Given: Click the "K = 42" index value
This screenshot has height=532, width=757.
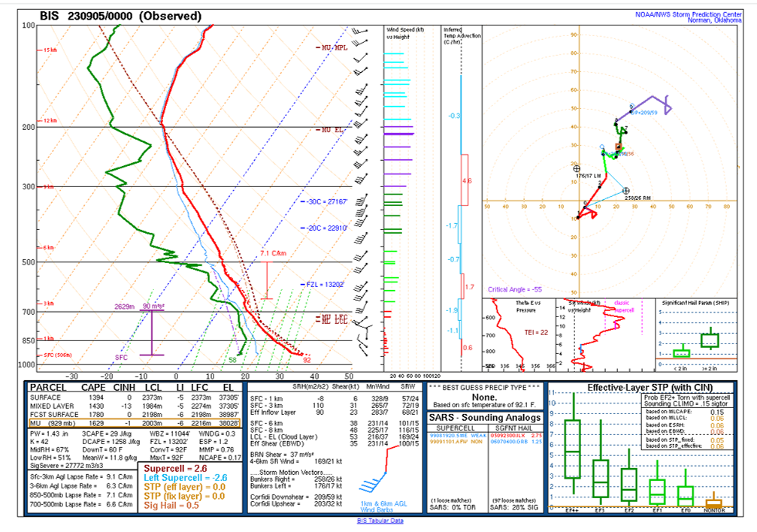Looking at the screenshot, I should (x=40, y=443).
